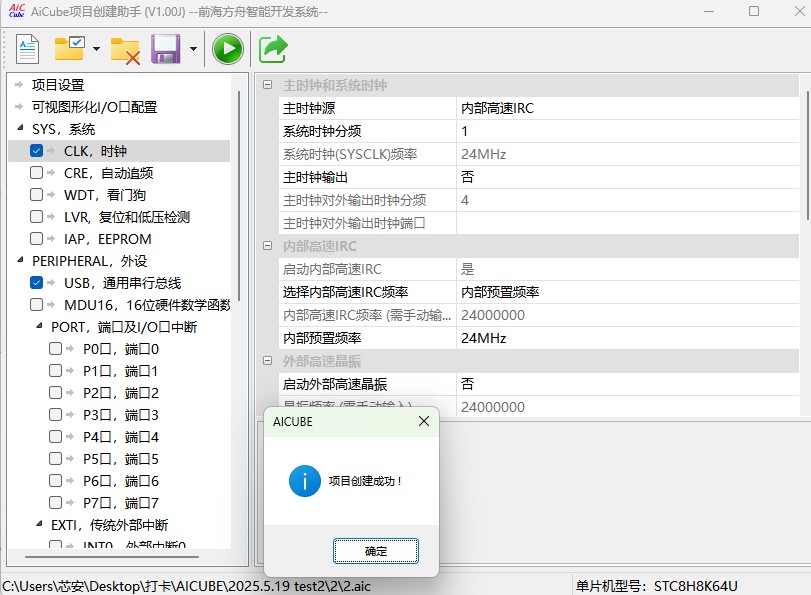Click the 启动内部高速IRC property label
Viewport: 811px width, 595px height.
(x=332, y=269)
